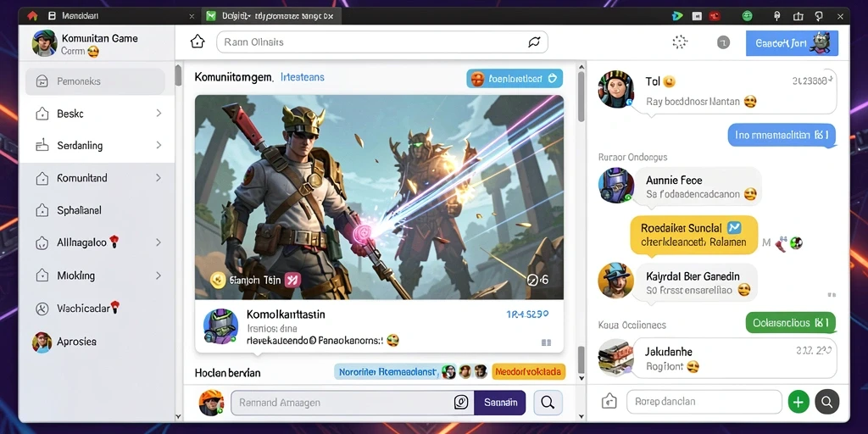Click the orange Neodorfvokdada tag
This screenshot has height=434, width=868.
coord(529,371)
